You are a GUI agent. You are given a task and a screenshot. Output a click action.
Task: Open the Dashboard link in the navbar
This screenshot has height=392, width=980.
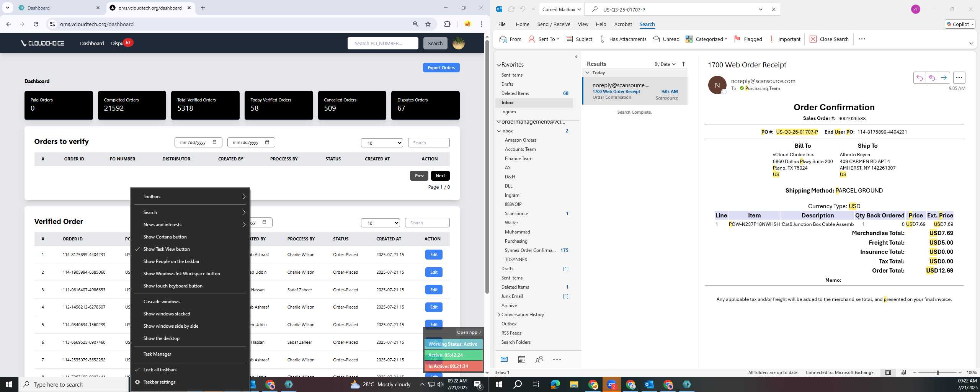pyautogui.click(x=92, y=43)
